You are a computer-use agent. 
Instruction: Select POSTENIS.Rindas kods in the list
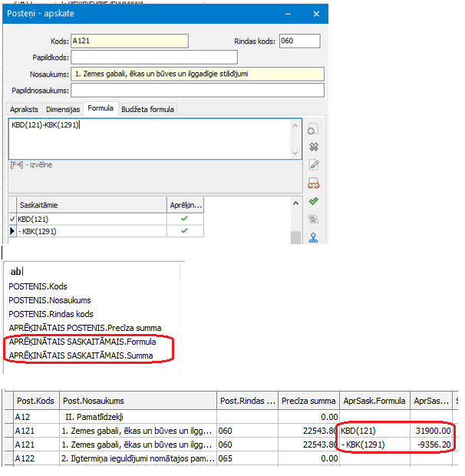[51, 314]
